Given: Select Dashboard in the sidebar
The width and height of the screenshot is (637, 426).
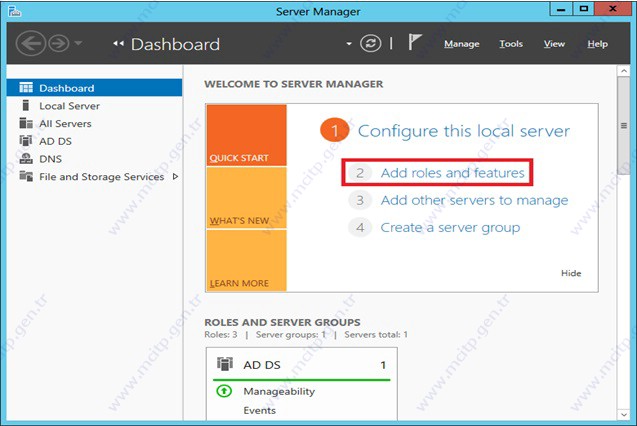Looking at the screenshot, I should point(94,88).
